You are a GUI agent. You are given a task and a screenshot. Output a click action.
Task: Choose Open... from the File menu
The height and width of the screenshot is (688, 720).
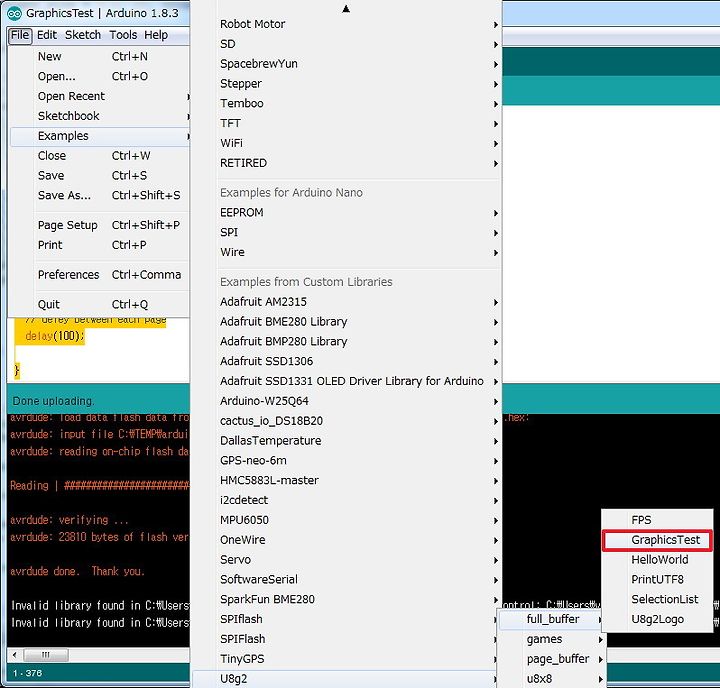point(100,76)
